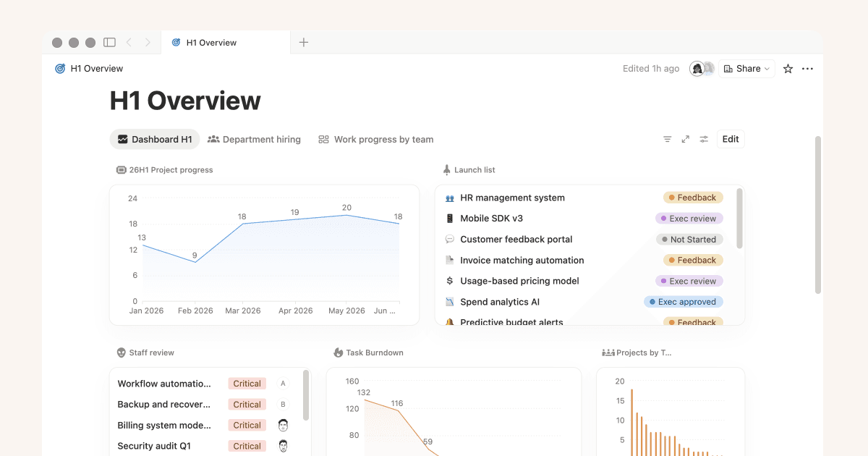Click the H1 Overview page icon in breadcrumb

[59, 68]
